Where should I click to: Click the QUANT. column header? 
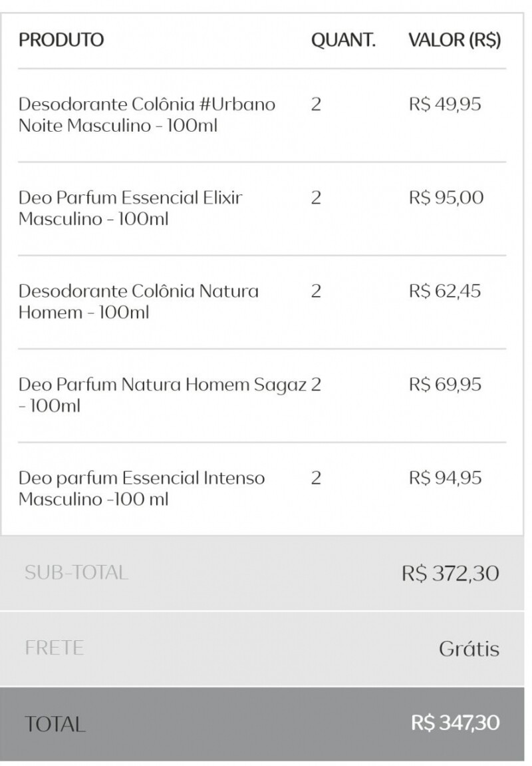coord(343,40)
